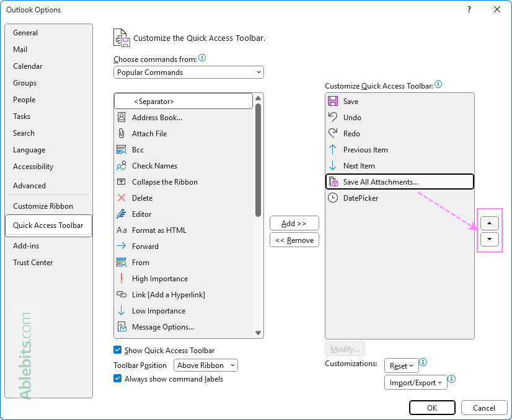512x420 pixels.
Task: Click the Check Names icon
Action: [121, 166]
